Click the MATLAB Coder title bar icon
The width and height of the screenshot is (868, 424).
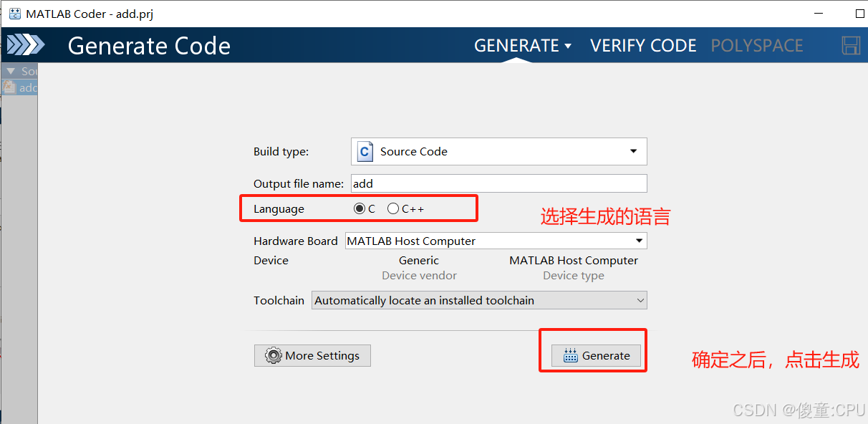pos(14,14)
